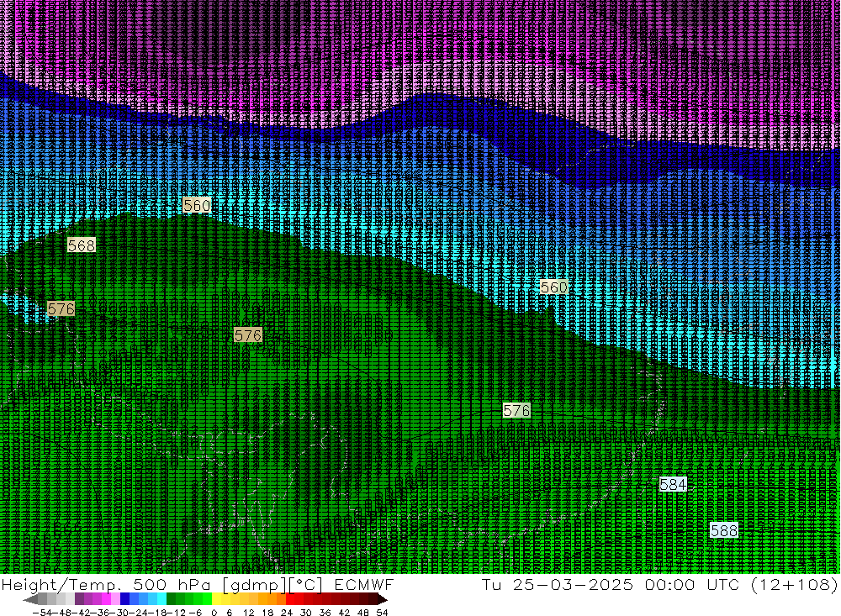Click the 588 contour label
This screenshot has height=616, width=841.
(x=723, y=530)
